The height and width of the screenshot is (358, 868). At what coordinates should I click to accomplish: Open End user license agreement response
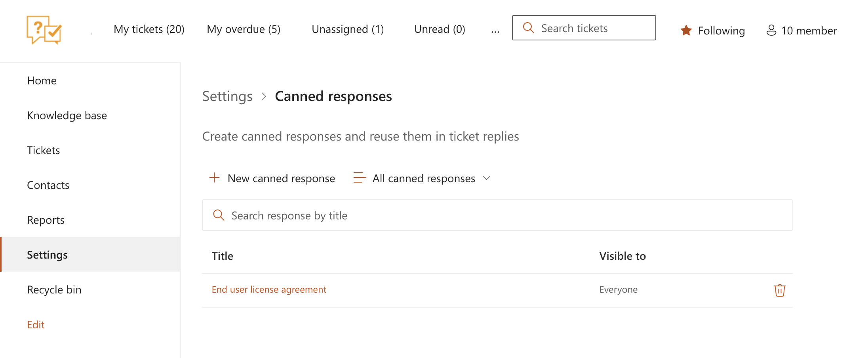pos(269,289)
